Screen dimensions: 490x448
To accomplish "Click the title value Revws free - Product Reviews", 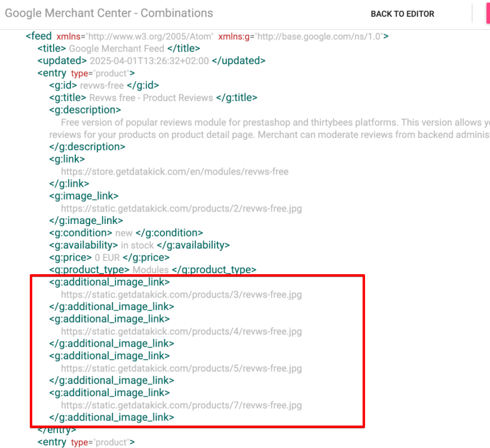I will coord(151,98).
